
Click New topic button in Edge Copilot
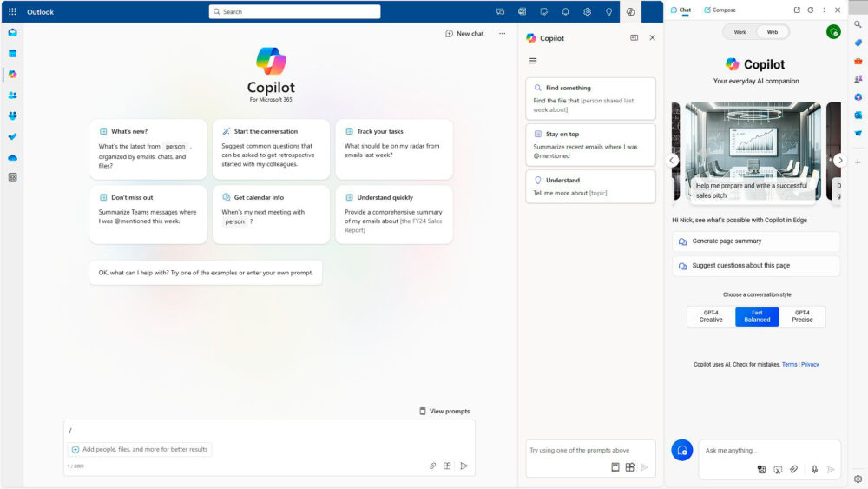(682, 450)
